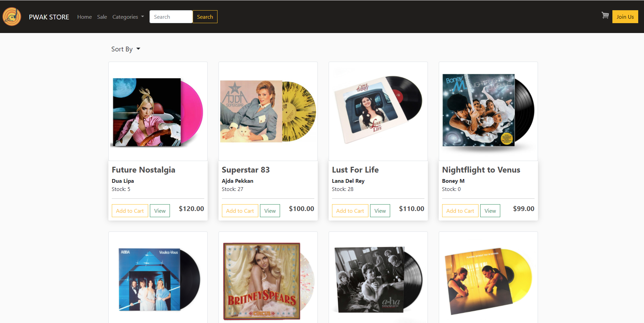
Task: Click the search text input field
Action: coord(171,16)
